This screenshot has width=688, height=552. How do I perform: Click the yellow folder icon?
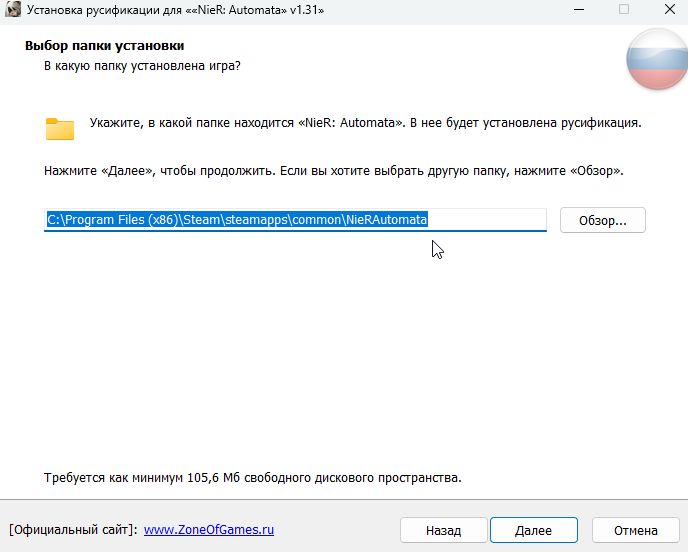60,129
